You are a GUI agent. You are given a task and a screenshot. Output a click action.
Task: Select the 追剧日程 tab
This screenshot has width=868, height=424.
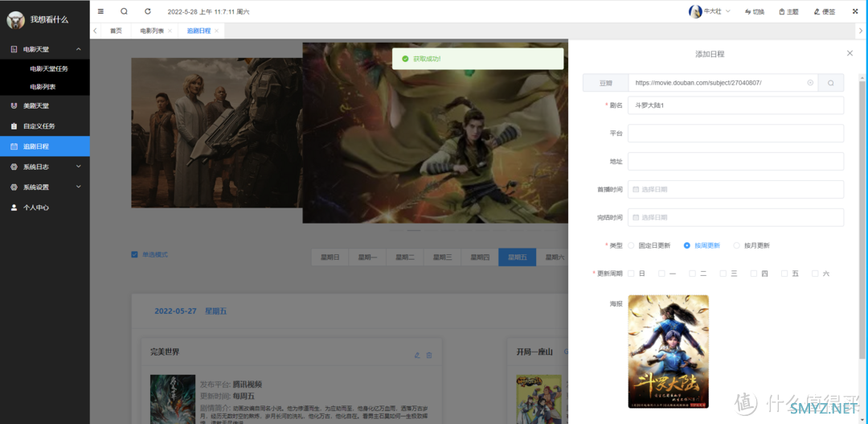coord(199,31)
